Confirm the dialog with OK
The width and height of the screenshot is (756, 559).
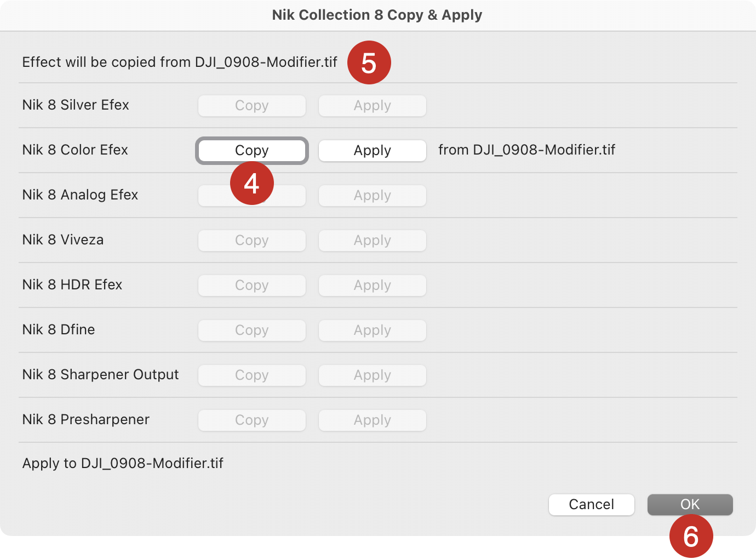click(x=690, y=505)
